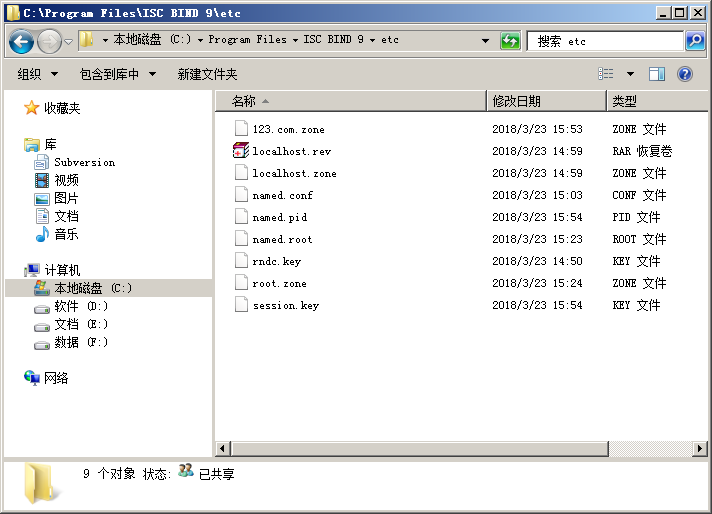Open the Subversion library

click(84, 163)
